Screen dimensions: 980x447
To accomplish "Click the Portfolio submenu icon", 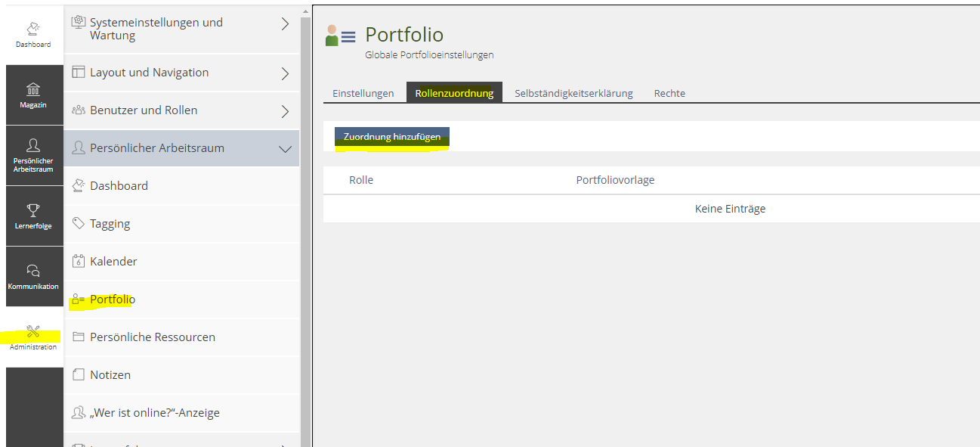I will [78, 300].
